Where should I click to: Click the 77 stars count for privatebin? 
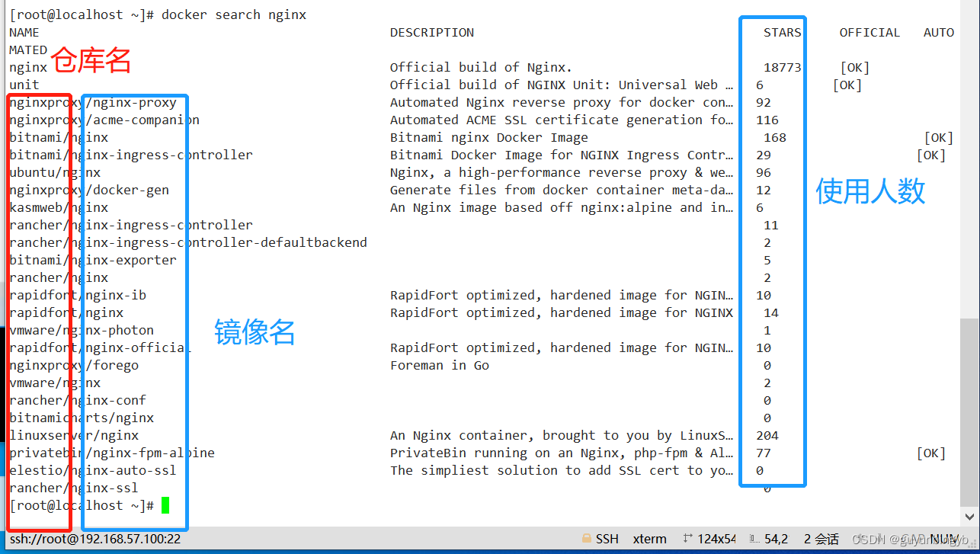(764, 453)
